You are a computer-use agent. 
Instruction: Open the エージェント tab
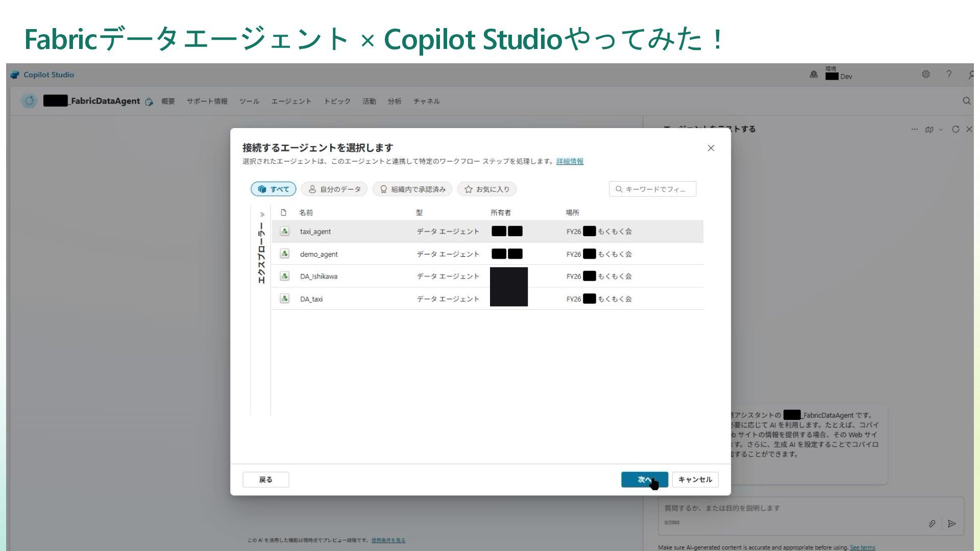291,102
